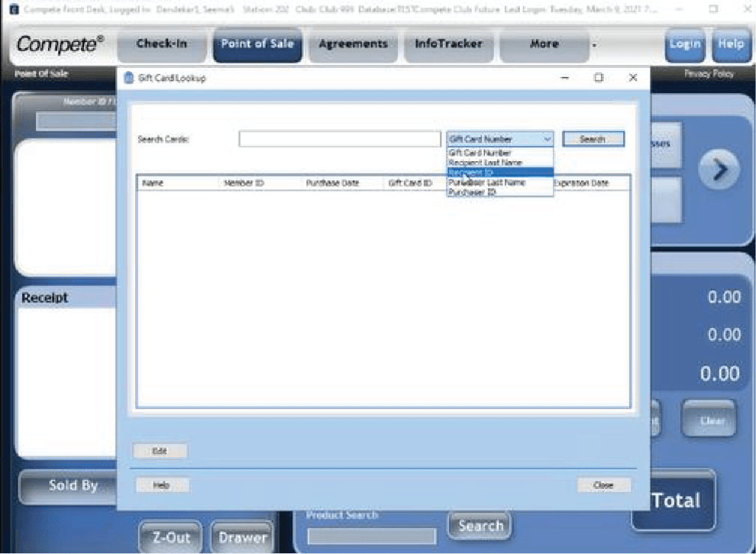Viewport: 756px width, 554px height.
Task: Minimize the Compete Front Desk window
Action: 678,9
